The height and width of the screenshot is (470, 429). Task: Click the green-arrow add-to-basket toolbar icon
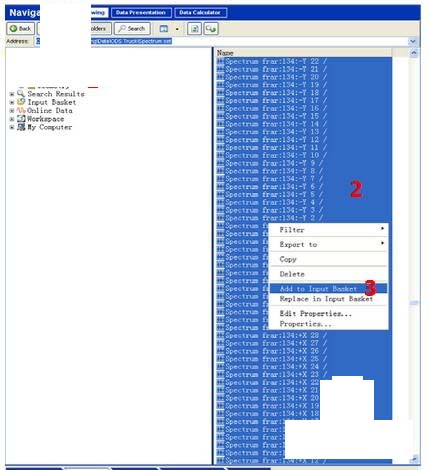[x=211, y=29]
